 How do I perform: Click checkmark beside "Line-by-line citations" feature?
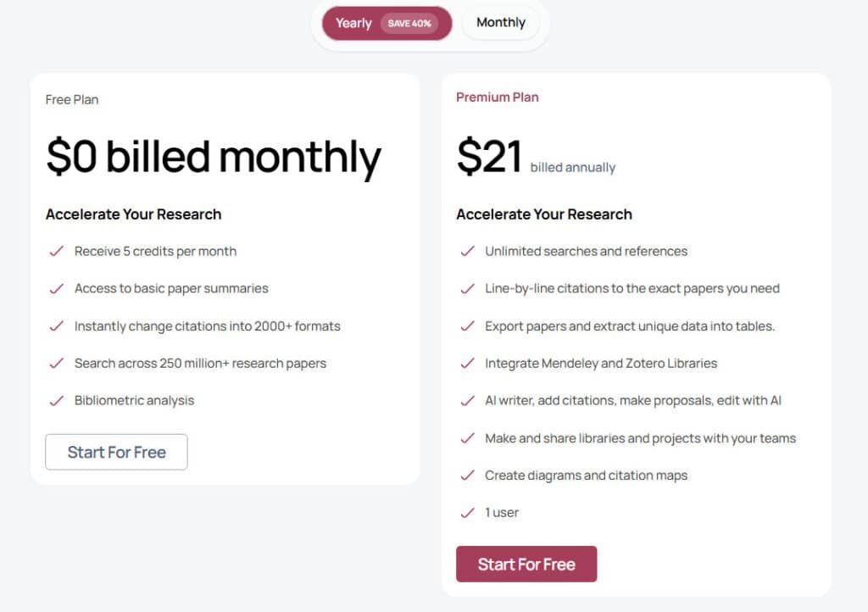[468, 288]
